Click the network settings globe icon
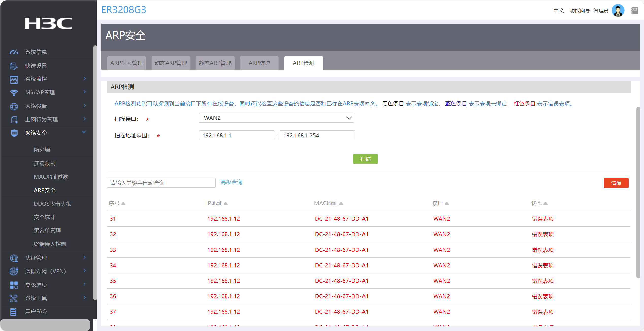 [14, 106]
